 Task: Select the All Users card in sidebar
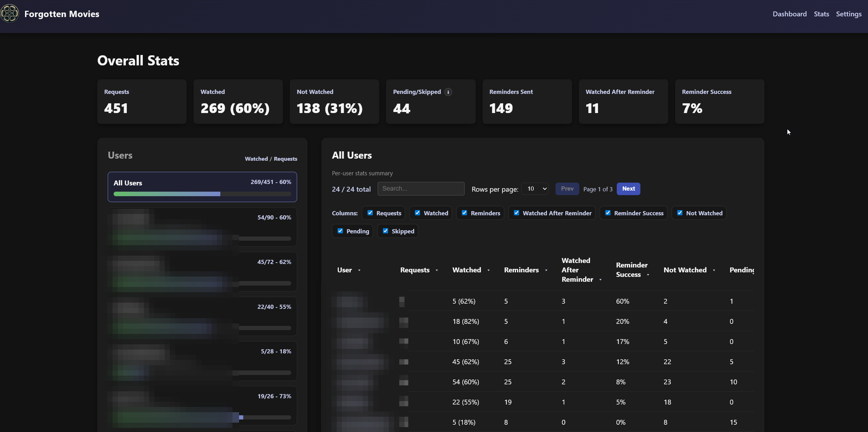(202, 187)
